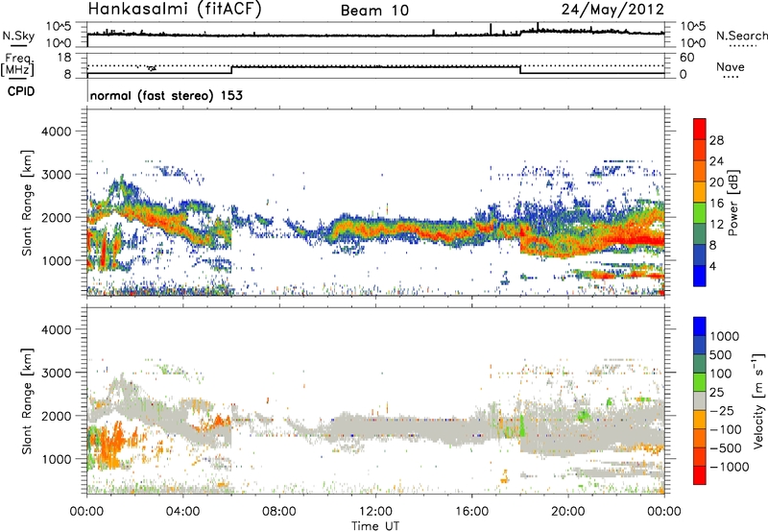Click the noise spike near 17:00
This screenshot has width=768, height=532.
coord(491,29)
